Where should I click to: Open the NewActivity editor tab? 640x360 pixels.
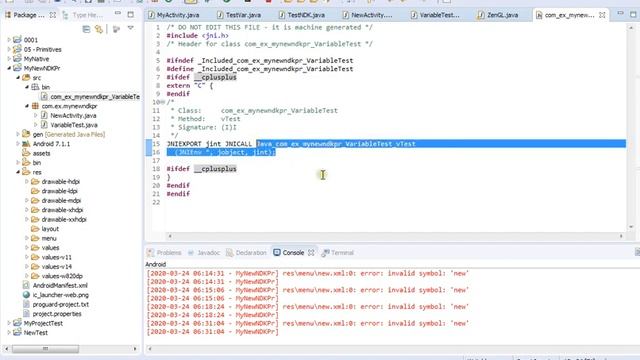coord(367,15)
